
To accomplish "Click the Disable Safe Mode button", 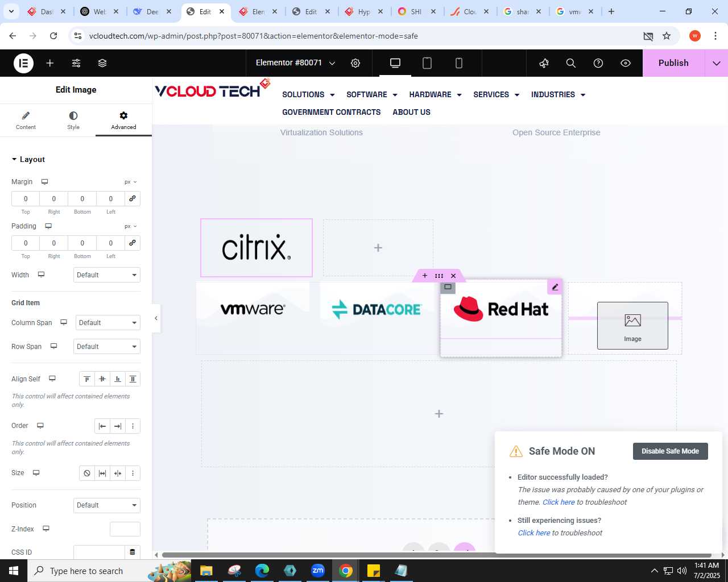I will click(x=670, y=451).
